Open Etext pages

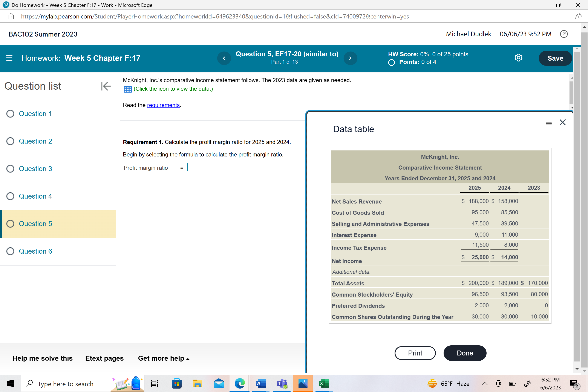[x=104, y=358]
